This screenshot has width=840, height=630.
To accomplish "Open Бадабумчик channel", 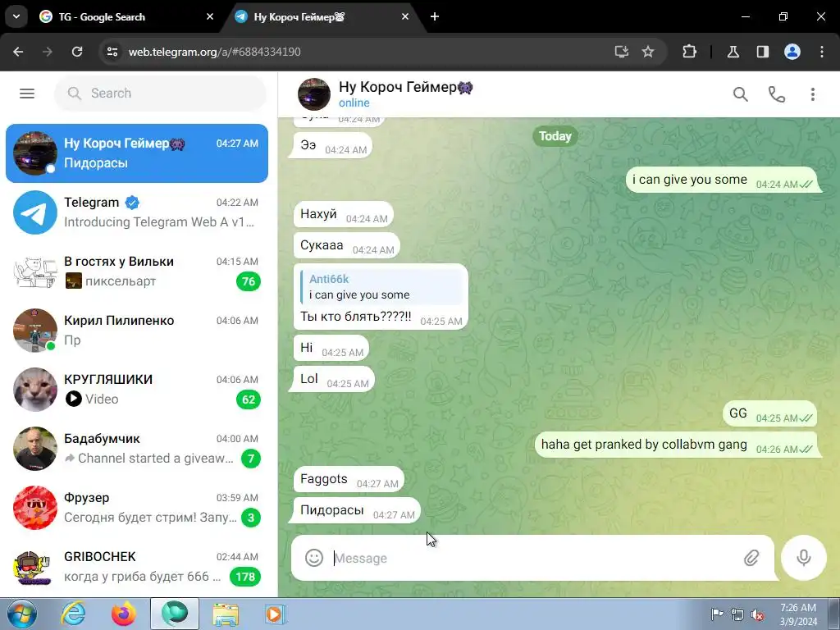I will coord(137,449).
